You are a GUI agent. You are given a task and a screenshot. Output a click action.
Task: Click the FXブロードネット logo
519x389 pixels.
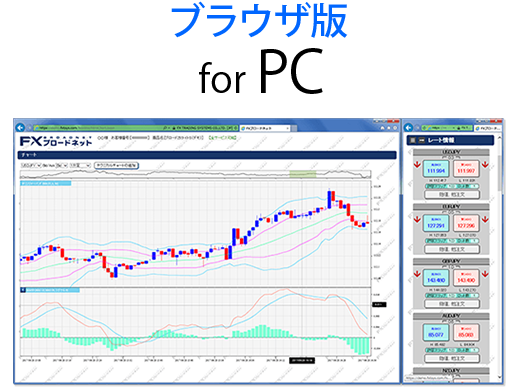point(56,141)
